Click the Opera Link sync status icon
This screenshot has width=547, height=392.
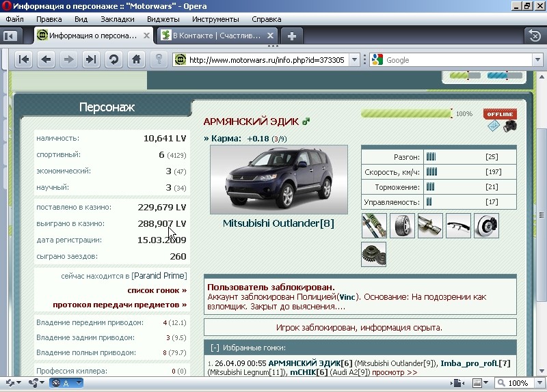click(10, 383)
